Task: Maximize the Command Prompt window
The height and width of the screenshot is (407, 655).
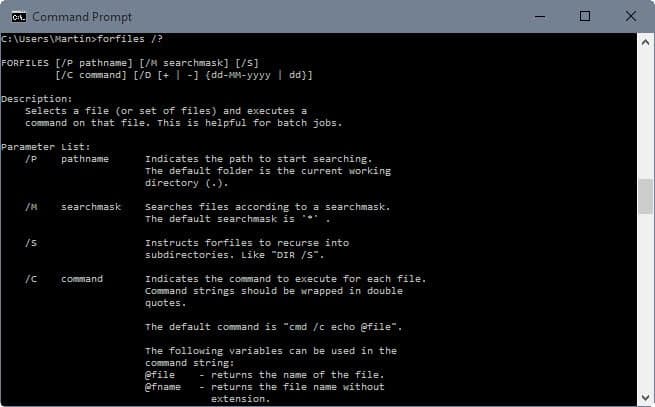Action: (x=585, y=16)
